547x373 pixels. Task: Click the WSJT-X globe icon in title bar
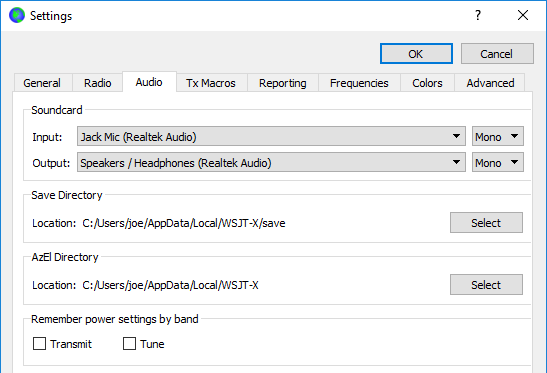point(17,15)
